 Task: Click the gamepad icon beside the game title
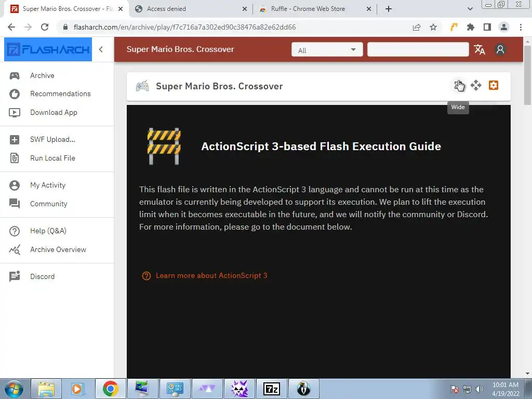(142, 86)
